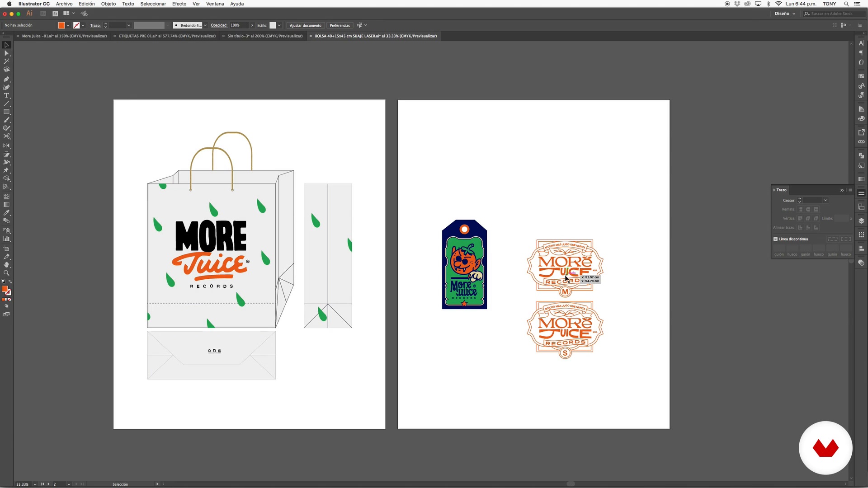Open the Objeto menu
This screenshot has height=488, width=868.
[x=108, y=4]
